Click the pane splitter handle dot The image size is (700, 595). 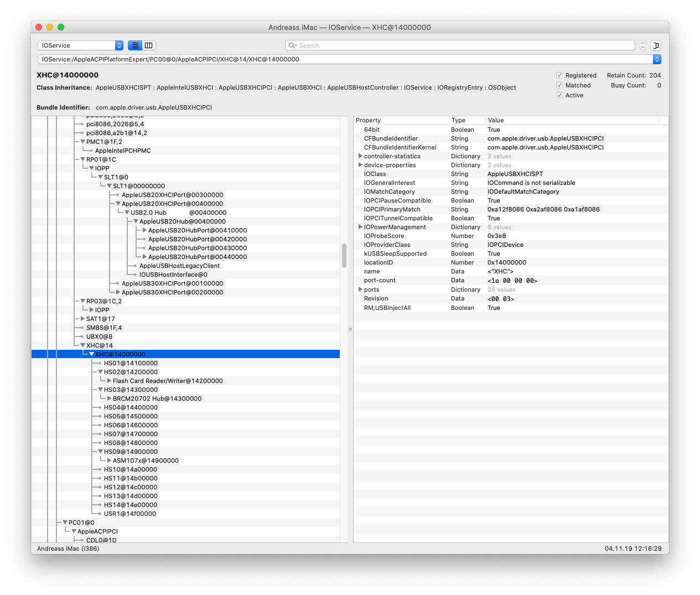(x=350, y=329)
